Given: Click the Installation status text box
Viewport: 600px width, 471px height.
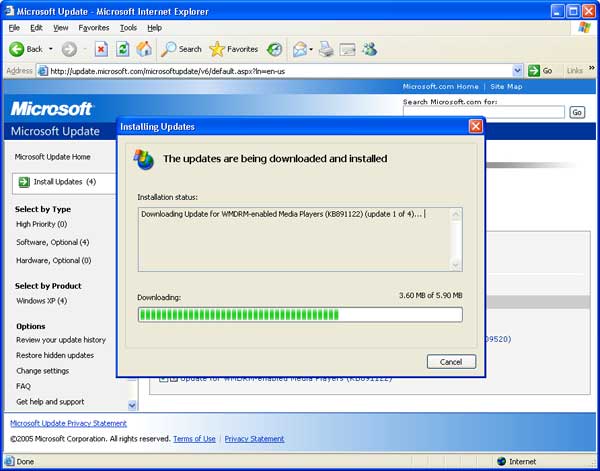Looking at the screenshot, I should [300, 240].
